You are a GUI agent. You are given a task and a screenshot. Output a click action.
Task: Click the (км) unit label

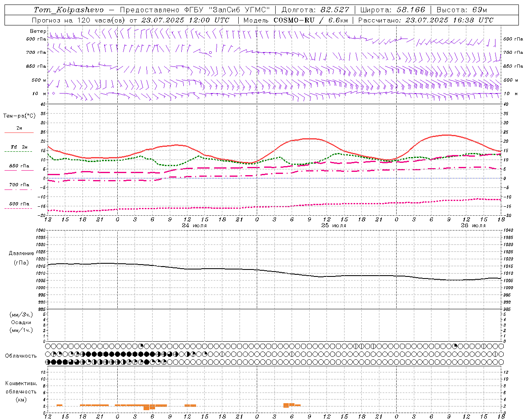(21, 399)
